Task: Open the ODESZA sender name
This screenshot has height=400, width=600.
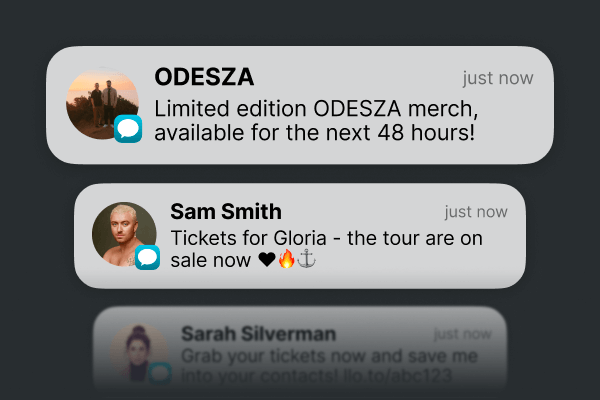Action: [x=204, y=78]
